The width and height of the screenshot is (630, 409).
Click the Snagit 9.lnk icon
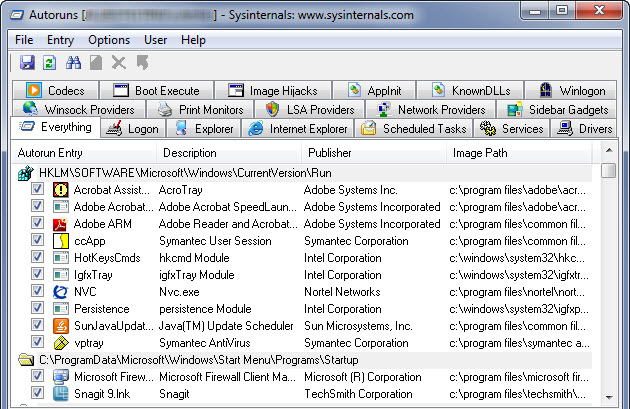(x=61, y=394)
